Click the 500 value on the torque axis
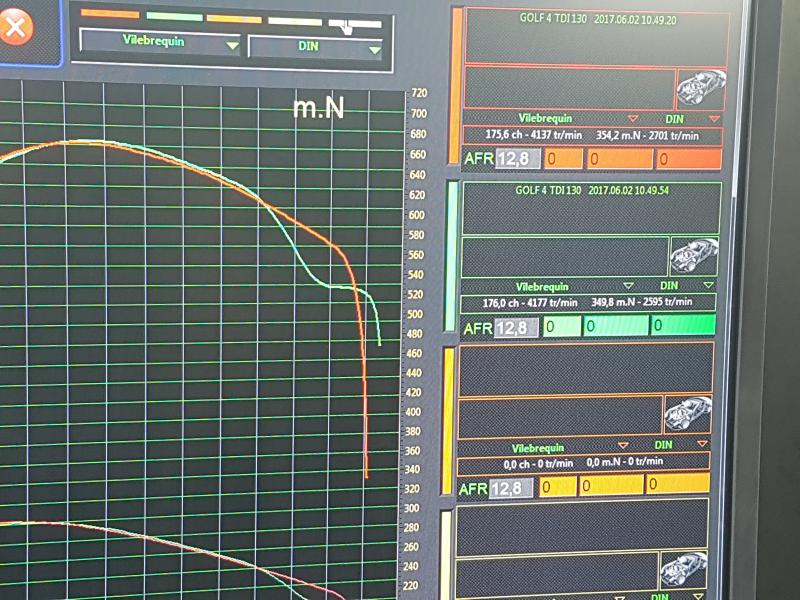This screenshot has width=800, height=600. (415, 314)
